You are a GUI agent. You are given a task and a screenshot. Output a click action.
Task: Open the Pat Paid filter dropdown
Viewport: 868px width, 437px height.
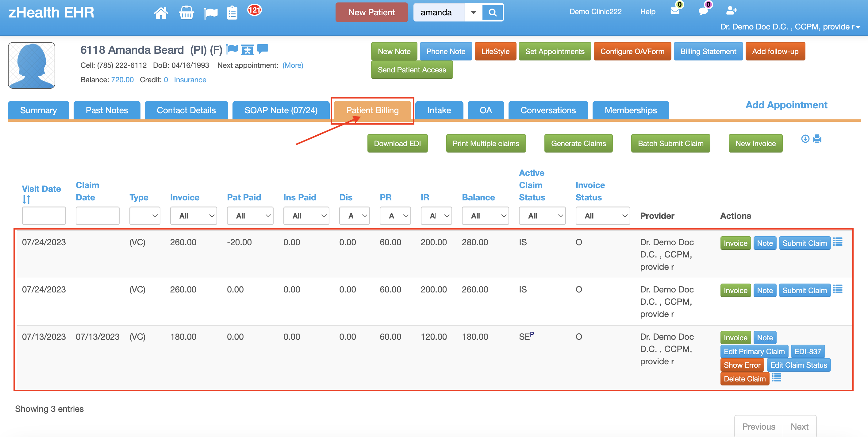[250, 216]
